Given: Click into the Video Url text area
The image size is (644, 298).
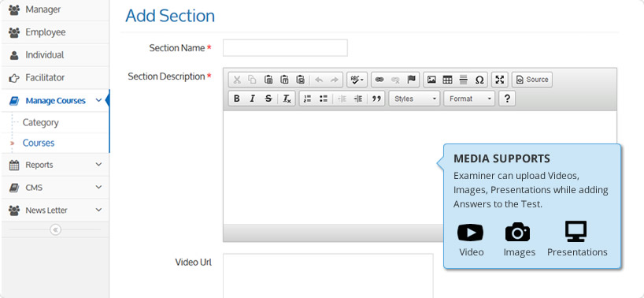Looking at the screenshot, I should [x=328, y=276].
